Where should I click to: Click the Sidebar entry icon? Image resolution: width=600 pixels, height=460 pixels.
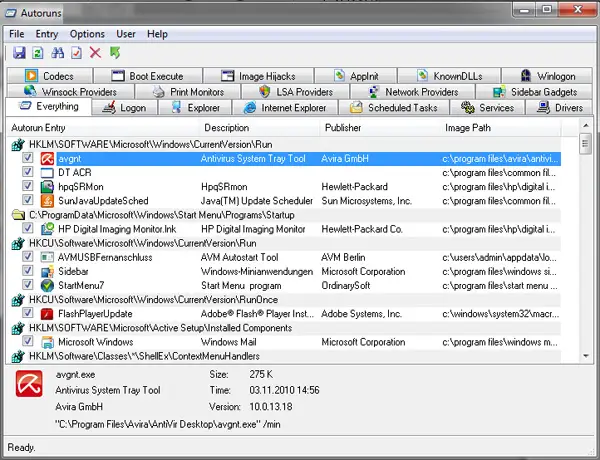tap(47, 271)
